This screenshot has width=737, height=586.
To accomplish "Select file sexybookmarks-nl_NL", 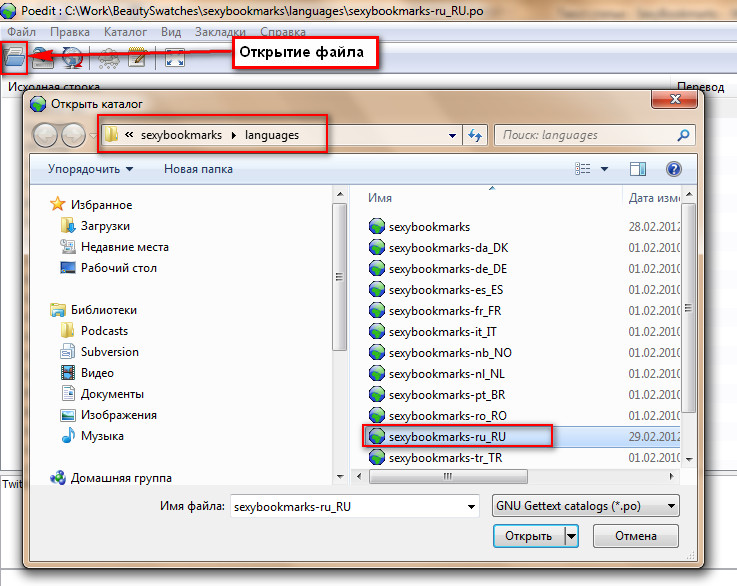I will point(437,374).
